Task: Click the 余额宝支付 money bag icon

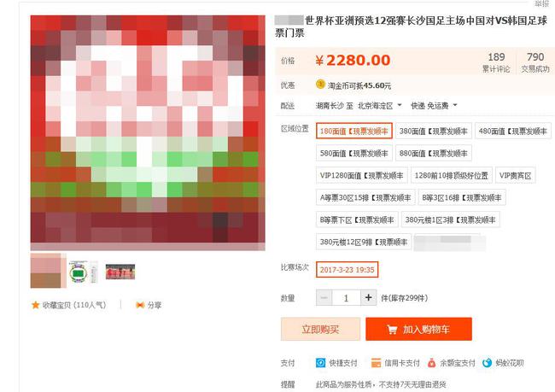Action: tap(431, 363)
